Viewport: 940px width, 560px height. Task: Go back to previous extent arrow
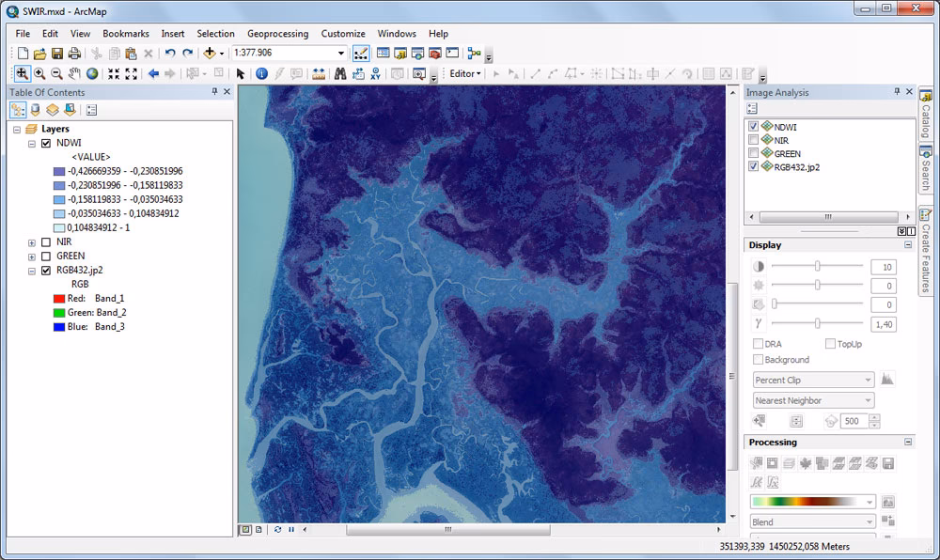153,73
